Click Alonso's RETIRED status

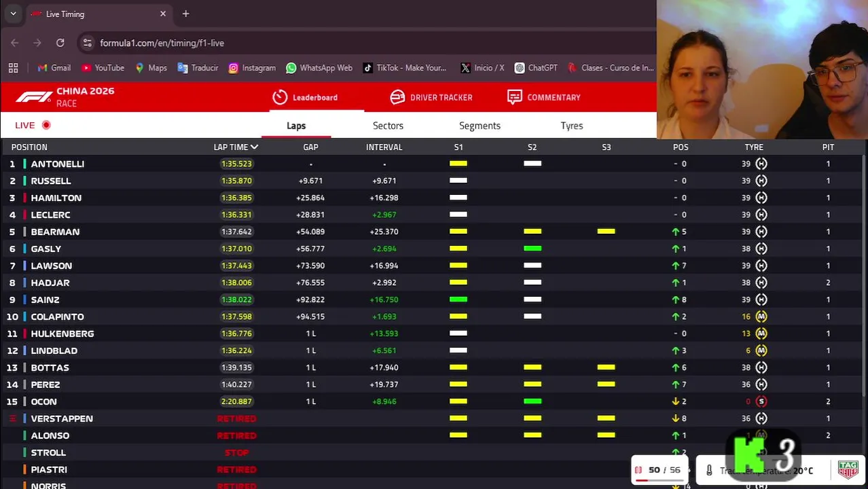coord(236,435)
